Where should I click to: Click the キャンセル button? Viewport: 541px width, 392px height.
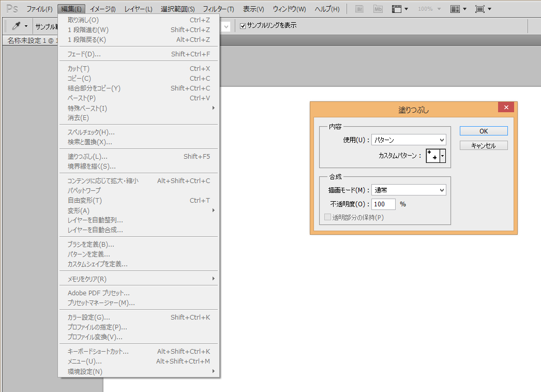click(x=484, y=146)
